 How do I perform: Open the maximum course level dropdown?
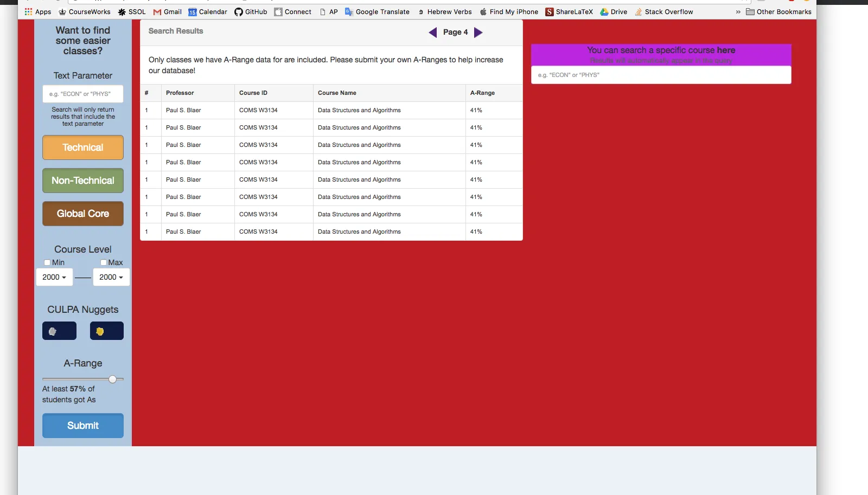111,277
